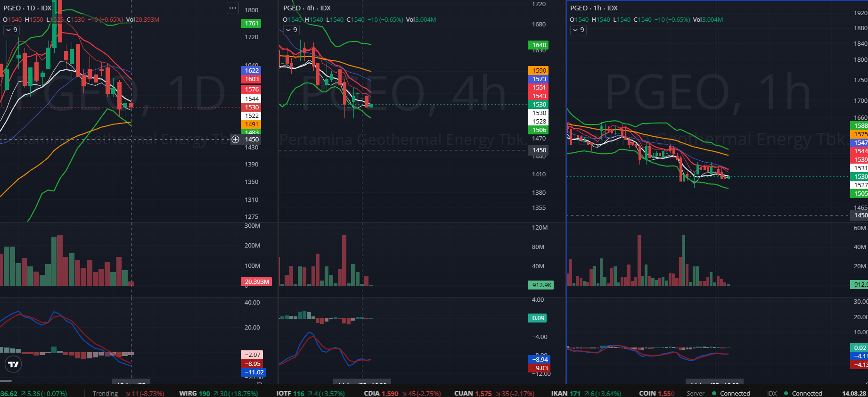This screenshot has height=397, width=868.
Task: Click the white 1544 price label on 1D chart
Action: point(252,99)
